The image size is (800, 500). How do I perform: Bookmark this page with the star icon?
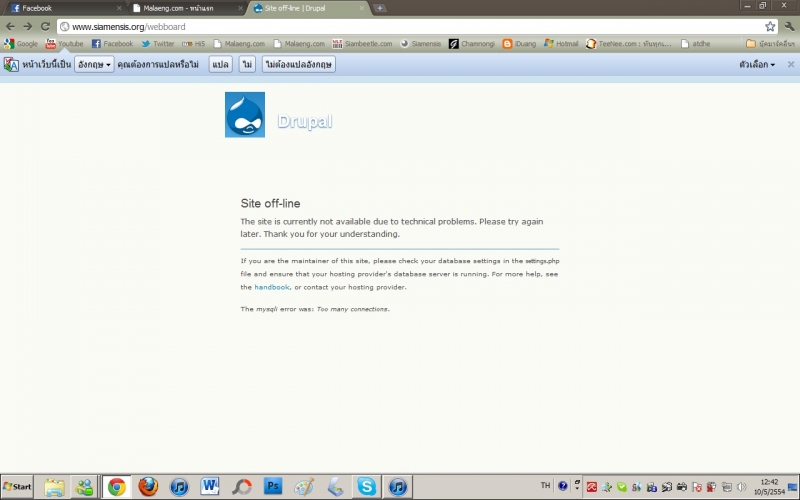point(770,27)
